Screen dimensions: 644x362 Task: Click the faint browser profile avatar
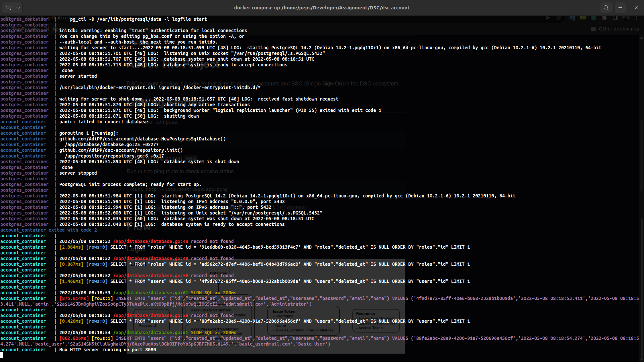626,18
